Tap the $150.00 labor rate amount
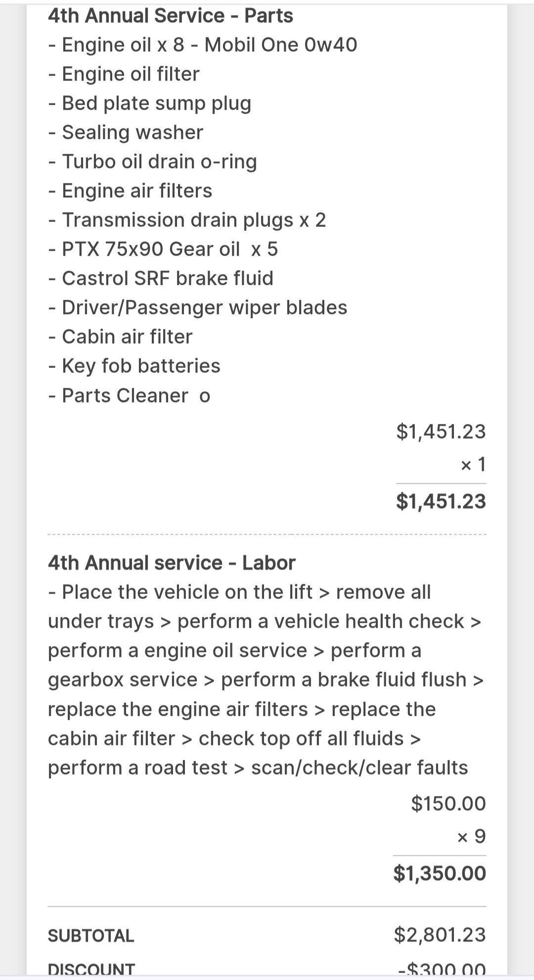Viewport: 534px width, 980px height. pyautogui.click(x=448, y=803)
